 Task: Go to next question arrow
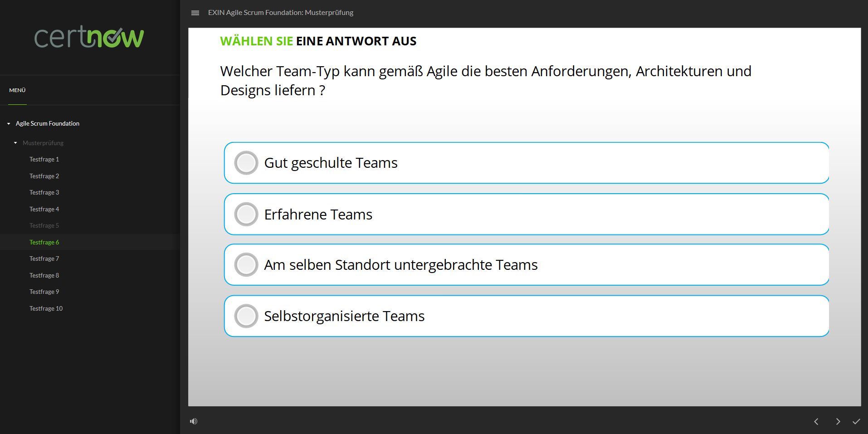click(838, 421)
